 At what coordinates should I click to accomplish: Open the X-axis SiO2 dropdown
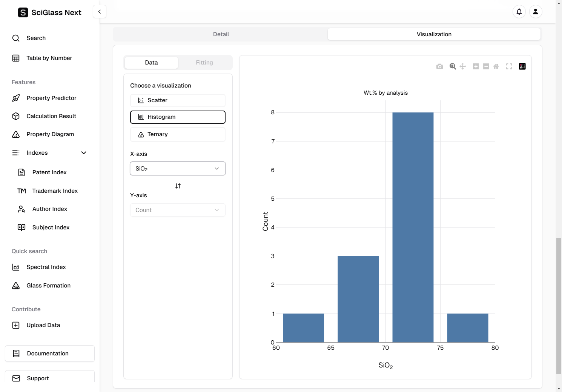point(178,169)
